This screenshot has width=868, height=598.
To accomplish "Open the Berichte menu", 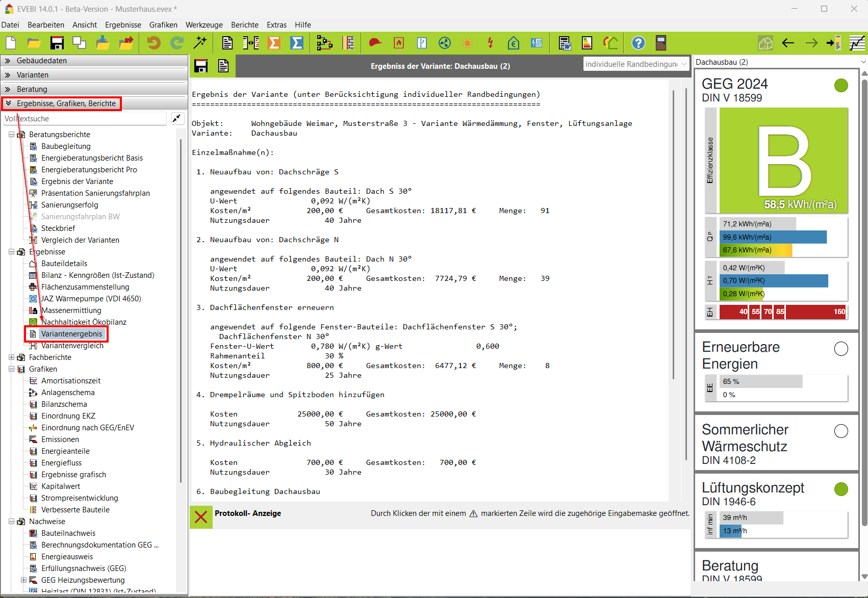I will click(x=244, y=25).
